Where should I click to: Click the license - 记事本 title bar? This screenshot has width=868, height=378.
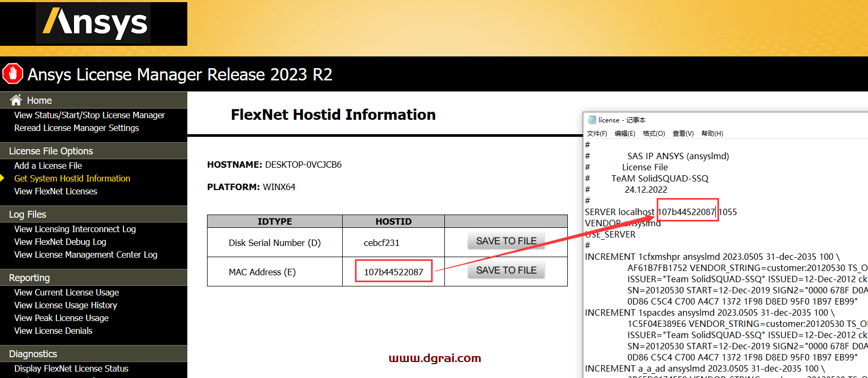pos(726,120)
